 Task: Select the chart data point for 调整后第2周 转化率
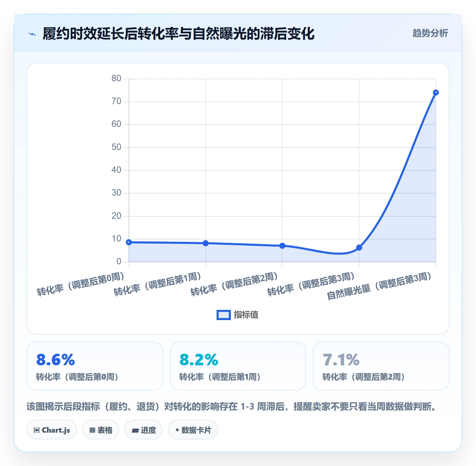point(282,246)
